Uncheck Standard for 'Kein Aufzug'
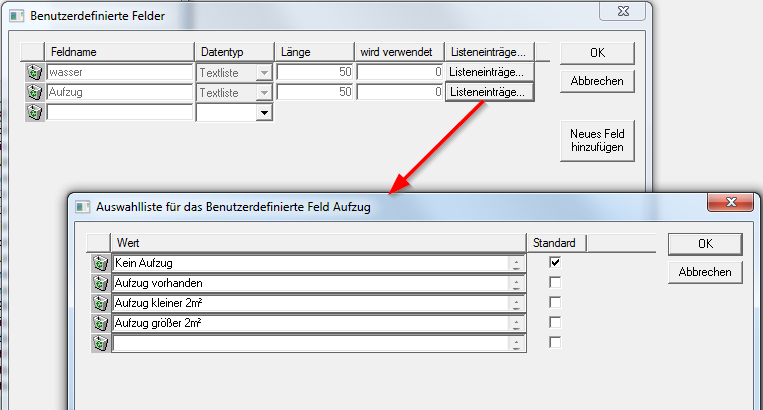The width and height of the screenshot is (763, 410). (555, 262)
